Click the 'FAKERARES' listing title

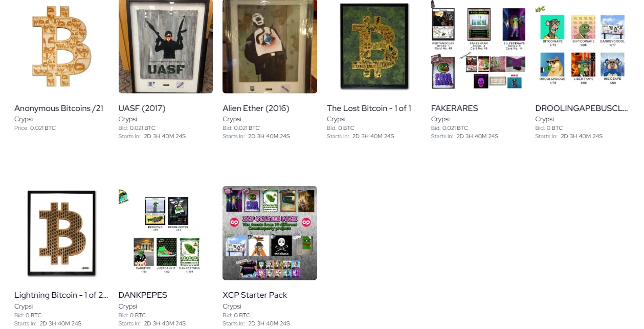(455, 108)
